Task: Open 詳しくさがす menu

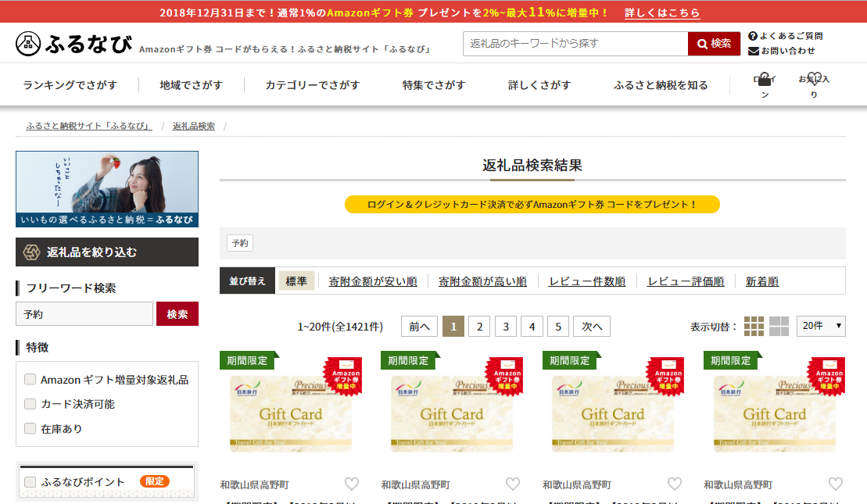Action: click(539, 85)
